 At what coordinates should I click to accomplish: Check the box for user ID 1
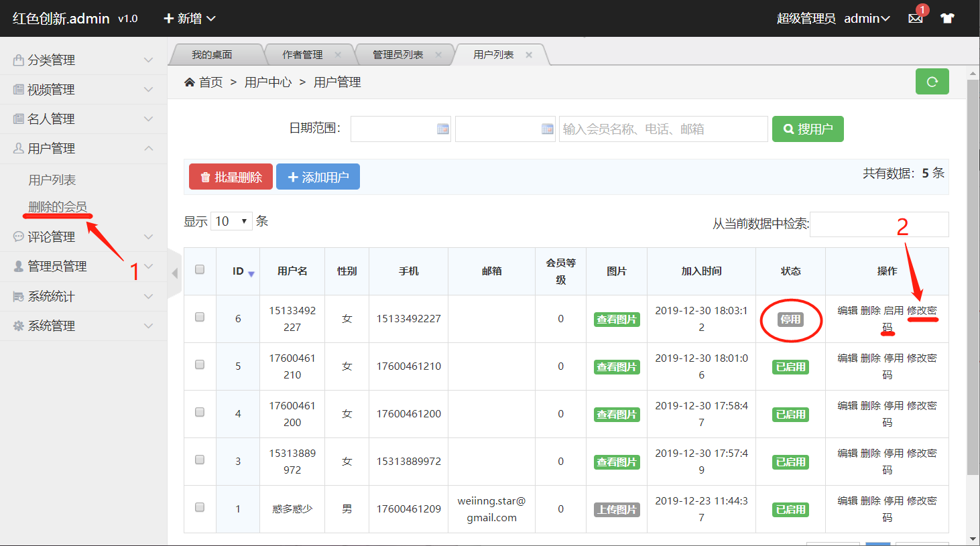(200, 507)
